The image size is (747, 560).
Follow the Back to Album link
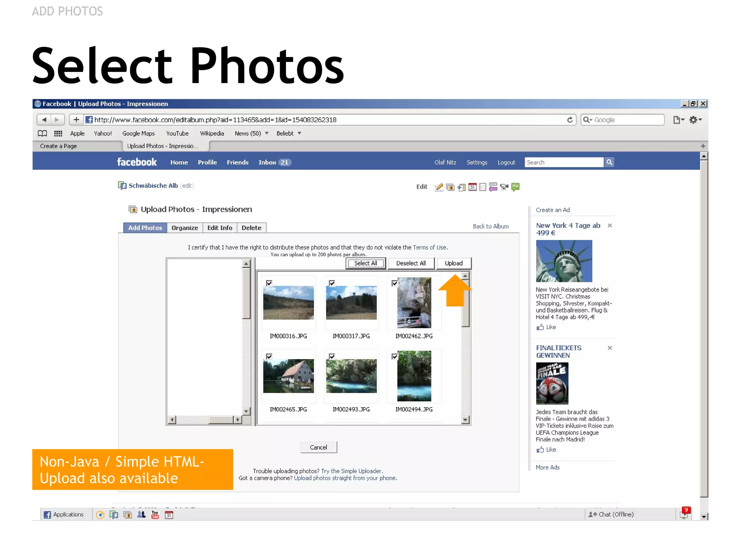tap(491, 226)
